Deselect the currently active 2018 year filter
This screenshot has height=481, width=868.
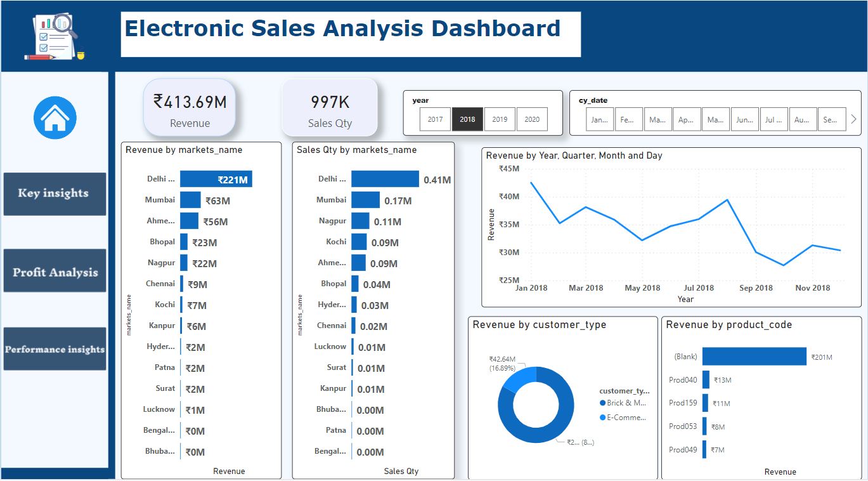468,119
